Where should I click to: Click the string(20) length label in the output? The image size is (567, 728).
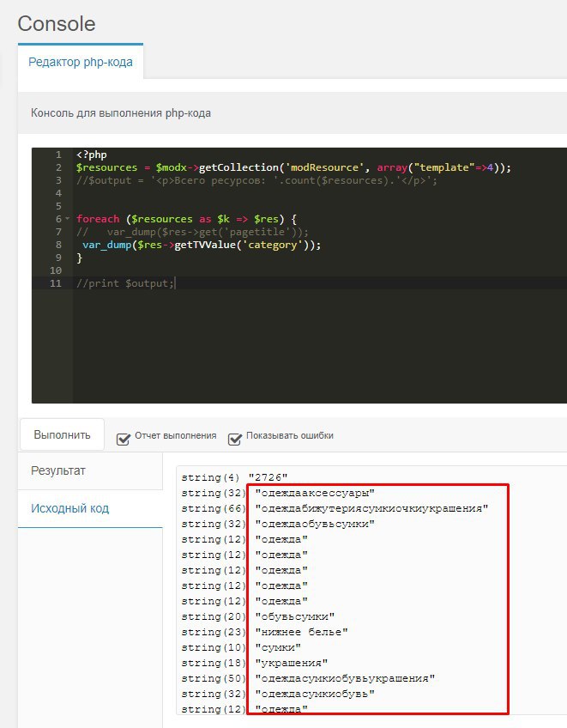(x=214, y=616)
